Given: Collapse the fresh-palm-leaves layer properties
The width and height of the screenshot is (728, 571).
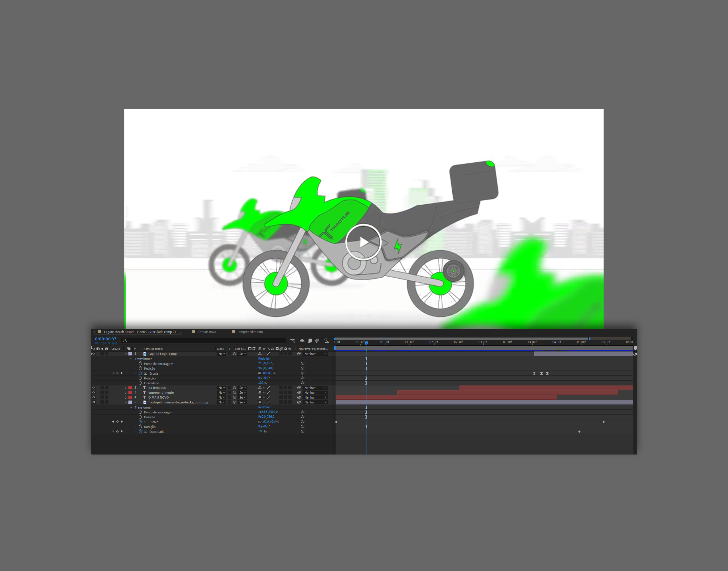Looking at the screenshot, I should pos(126,403).
